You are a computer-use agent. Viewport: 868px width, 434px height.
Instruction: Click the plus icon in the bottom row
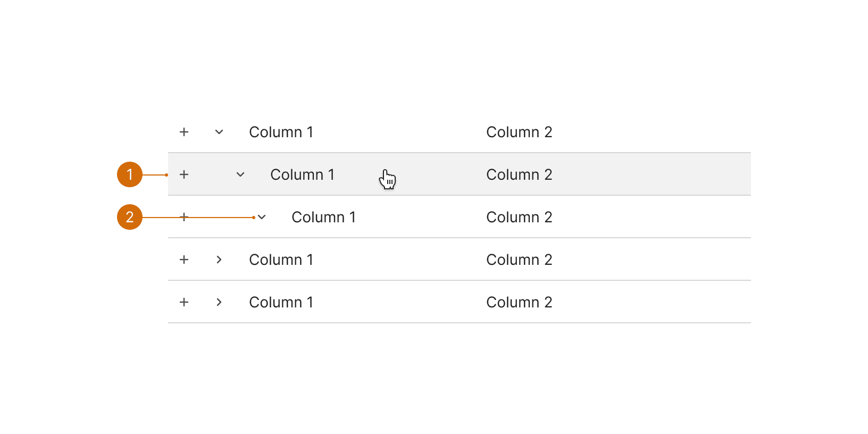[x=184, y=302]
